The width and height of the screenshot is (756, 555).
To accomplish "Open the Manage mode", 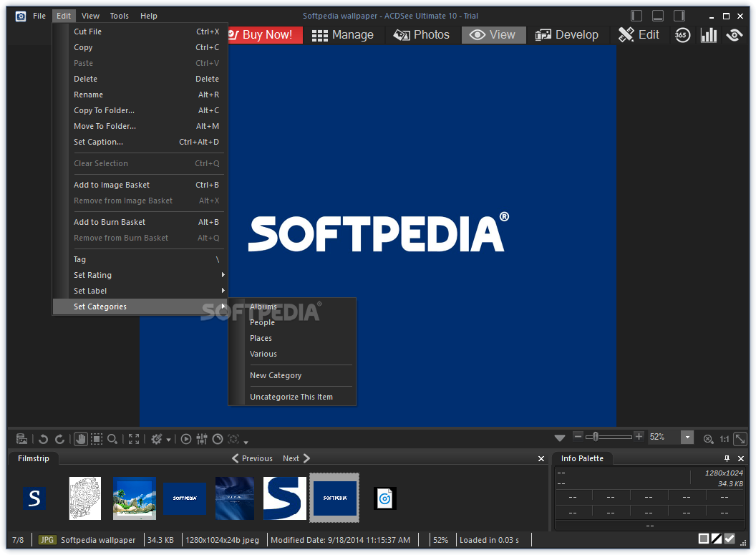I will coord(343,35).
